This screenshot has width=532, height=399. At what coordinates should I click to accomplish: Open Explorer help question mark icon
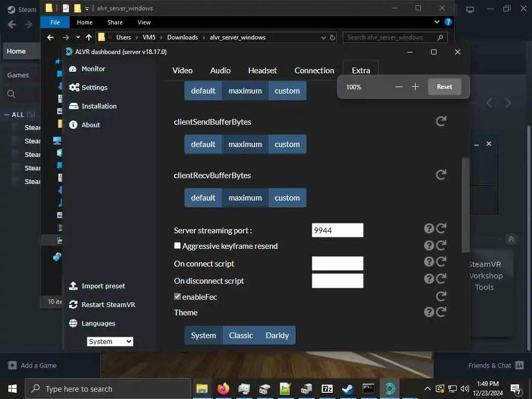point(448,22)
